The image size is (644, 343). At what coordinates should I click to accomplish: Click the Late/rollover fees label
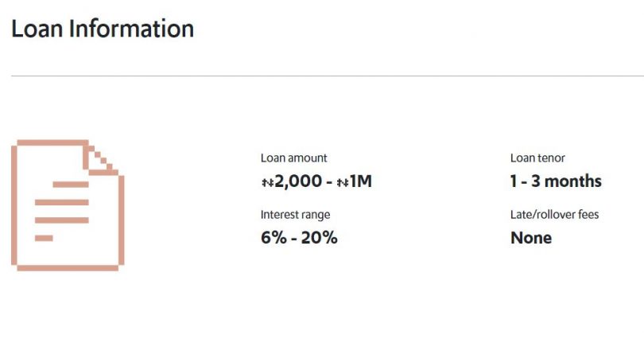[554, 214]
